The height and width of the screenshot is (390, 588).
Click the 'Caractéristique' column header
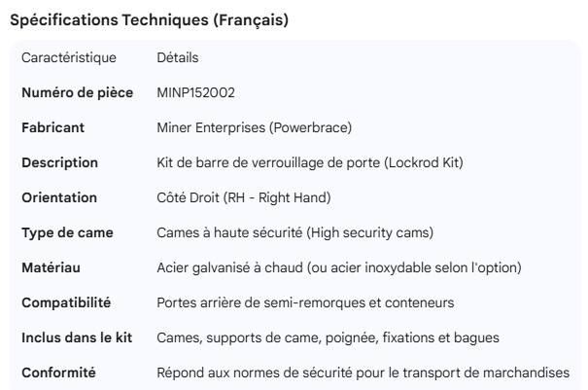68,58
